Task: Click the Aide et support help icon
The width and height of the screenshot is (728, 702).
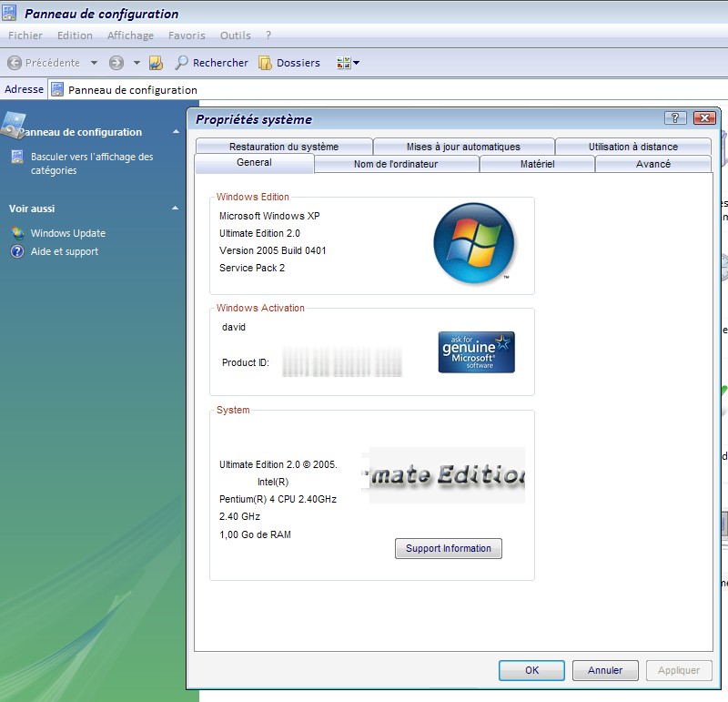Action: point(17,251)
